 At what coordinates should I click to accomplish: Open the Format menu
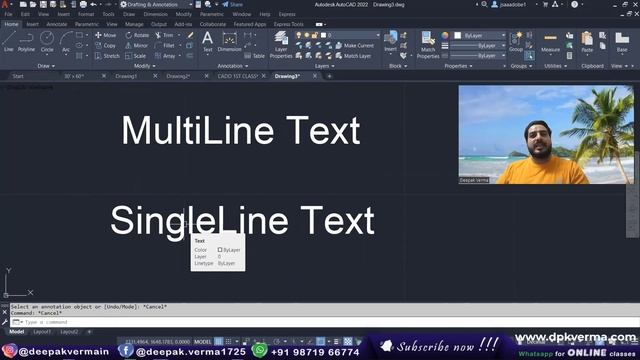[86, 14]
